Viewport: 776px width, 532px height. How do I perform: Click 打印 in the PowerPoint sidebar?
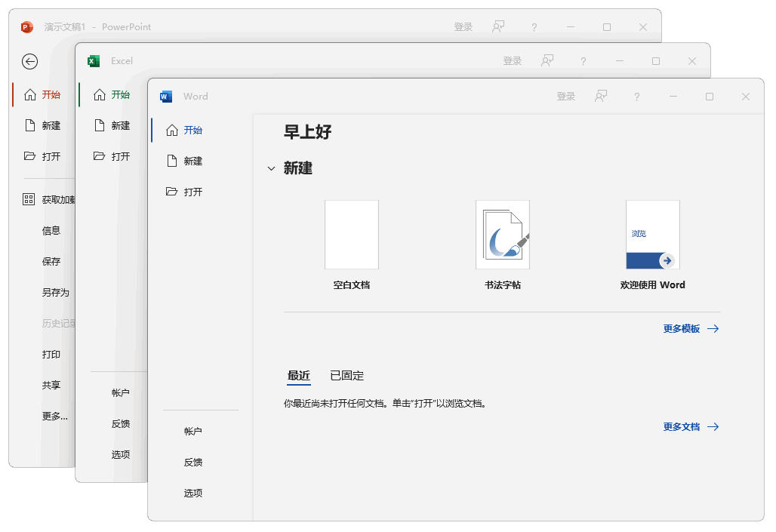coord(51,355)
